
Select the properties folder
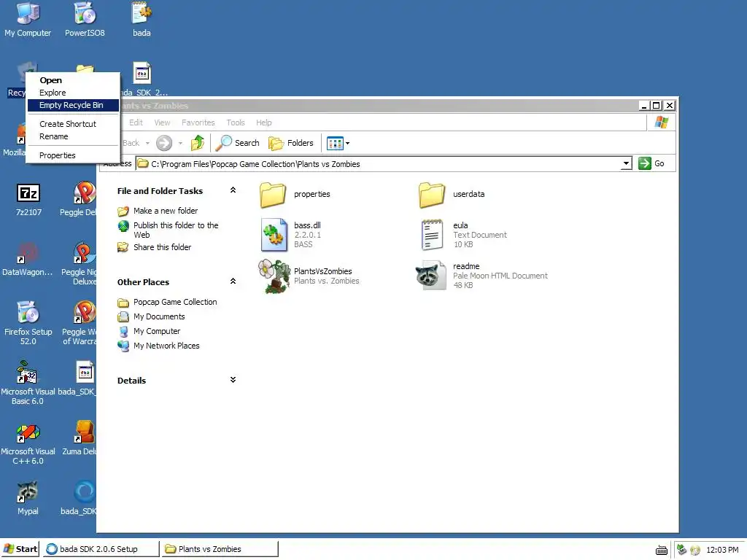click(295, 194)
